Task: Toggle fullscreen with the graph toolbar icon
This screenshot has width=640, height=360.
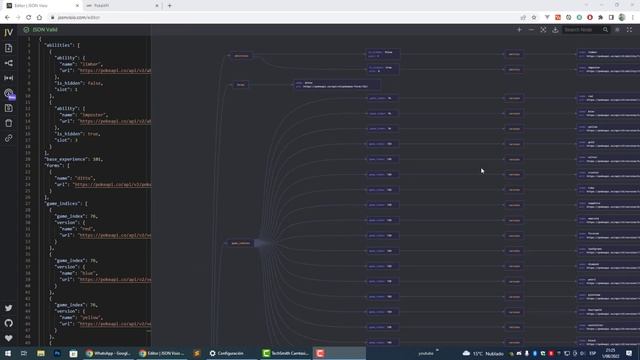Action: (629, 30)
